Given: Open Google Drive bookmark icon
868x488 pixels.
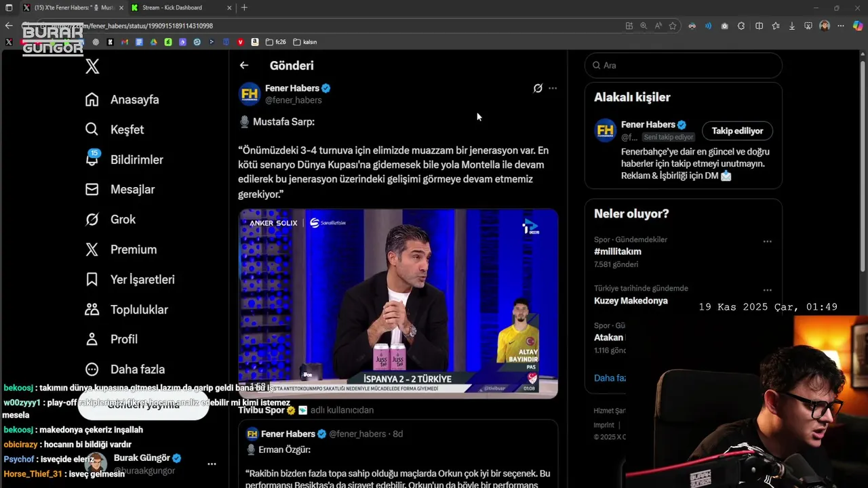Looking at the screenshot, I should click(x=154, y=42).
